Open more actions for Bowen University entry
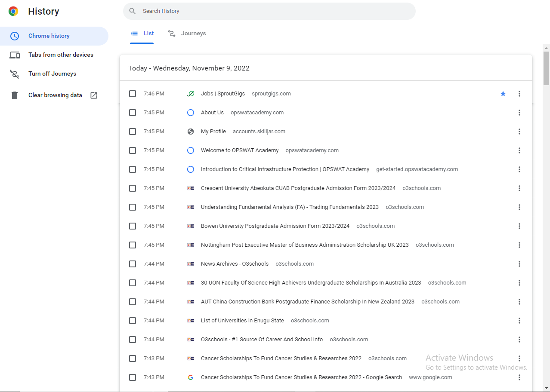The width and height of the screenshot is (550, 392). tap(519, 226)
